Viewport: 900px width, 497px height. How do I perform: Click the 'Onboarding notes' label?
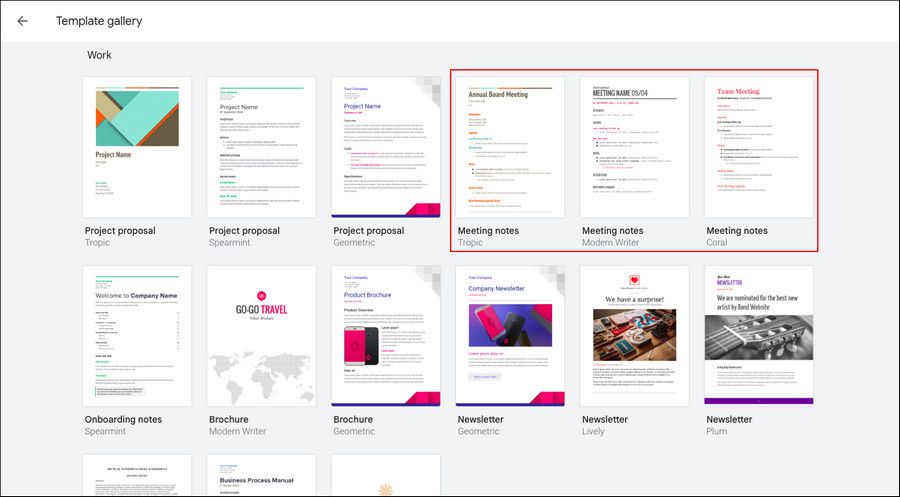(123, 420)
